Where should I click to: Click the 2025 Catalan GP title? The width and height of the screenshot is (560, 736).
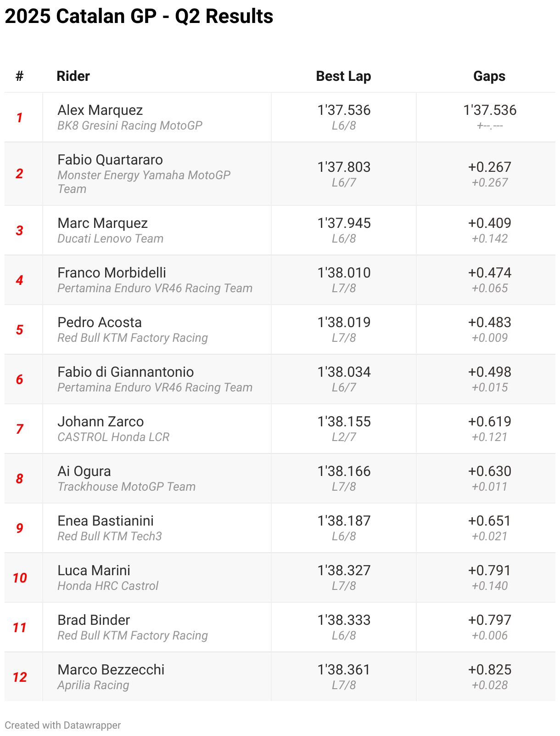pyautogui.click(x=139, y=17)
